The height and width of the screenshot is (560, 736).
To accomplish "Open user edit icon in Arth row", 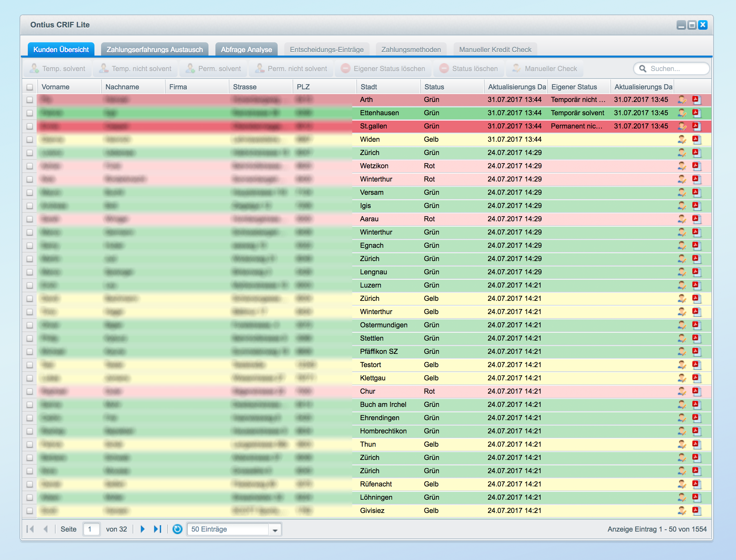I will point(682,100).
